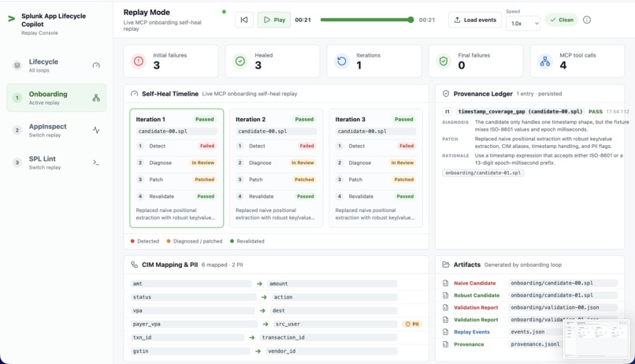Click the Initial failures alert icon

point(139,61)
